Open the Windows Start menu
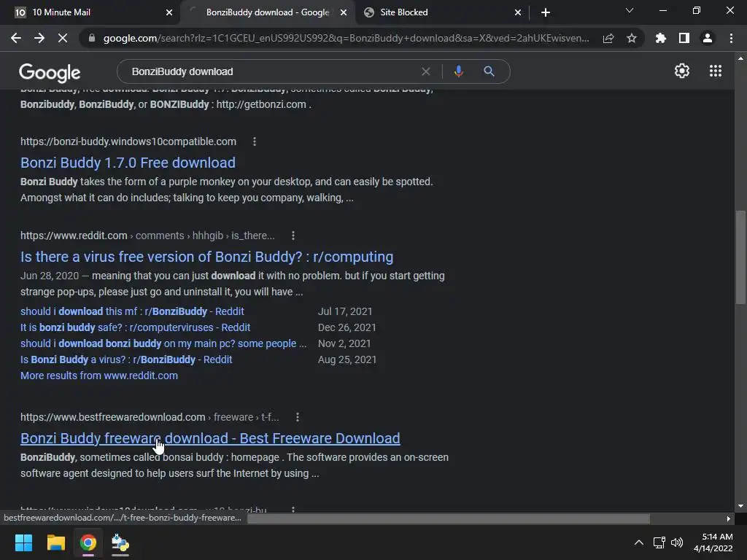The height and width of the screenshot is (560, 747). [x=23, y=542]
